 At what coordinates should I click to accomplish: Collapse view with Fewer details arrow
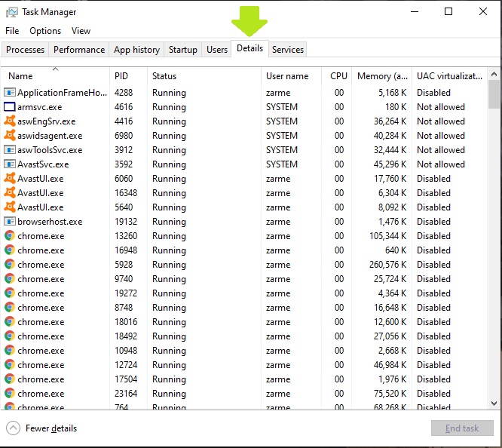tap(13, 428)
